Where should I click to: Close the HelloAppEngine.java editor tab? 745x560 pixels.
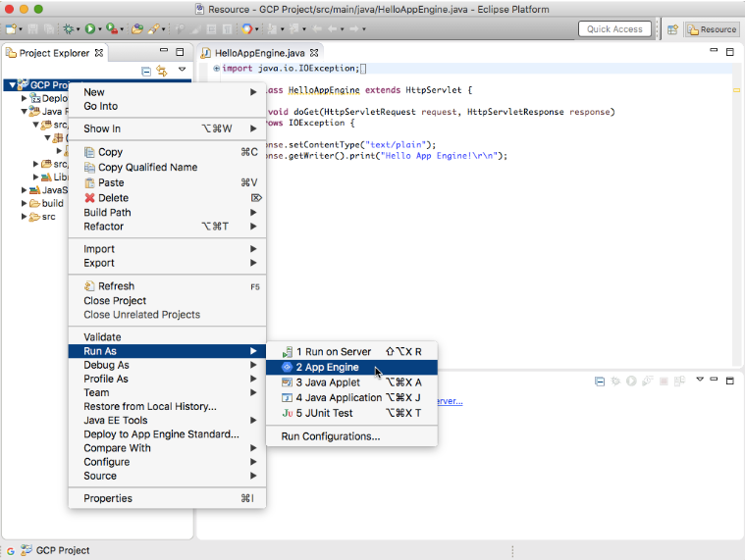[x=315, y=53]
